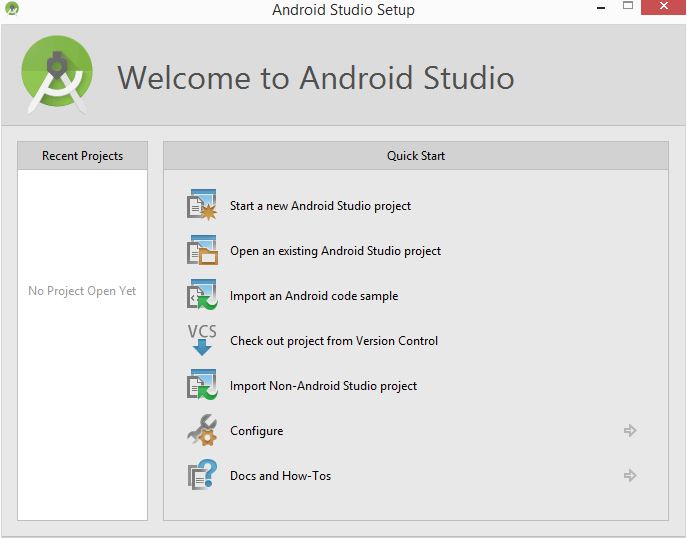The image size is (687, 538).
Task: Click the Quick Start header
Action: 416,156
